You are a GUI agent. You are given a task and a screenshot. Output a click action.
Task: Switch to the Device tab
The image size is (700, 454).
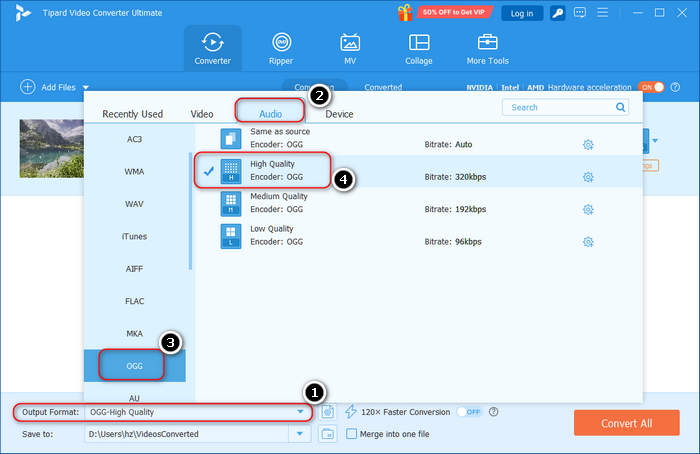pos(339,114)
